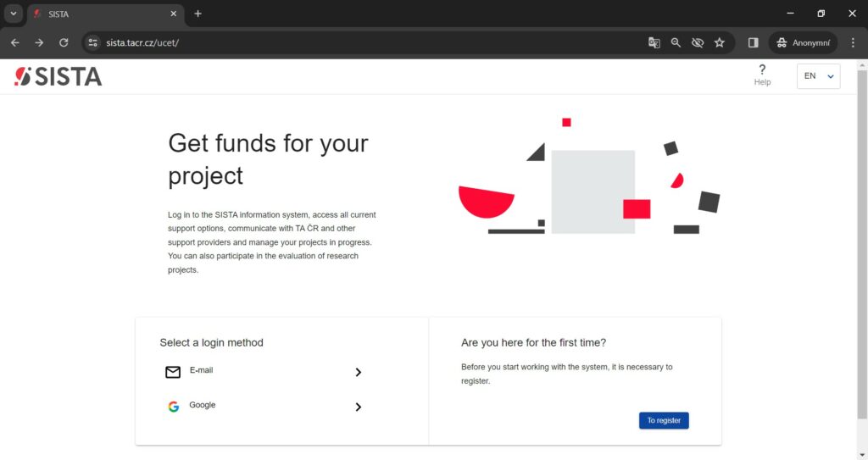This screenshot has height=460, width=868.
Task: Bookmark this page with the star icon
Action: [x=719, y=42]
